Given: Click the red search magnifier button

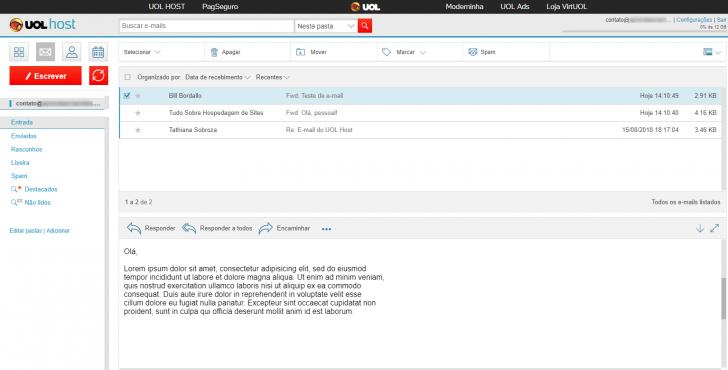Looking at the screenshot, I should pos(365,26).
